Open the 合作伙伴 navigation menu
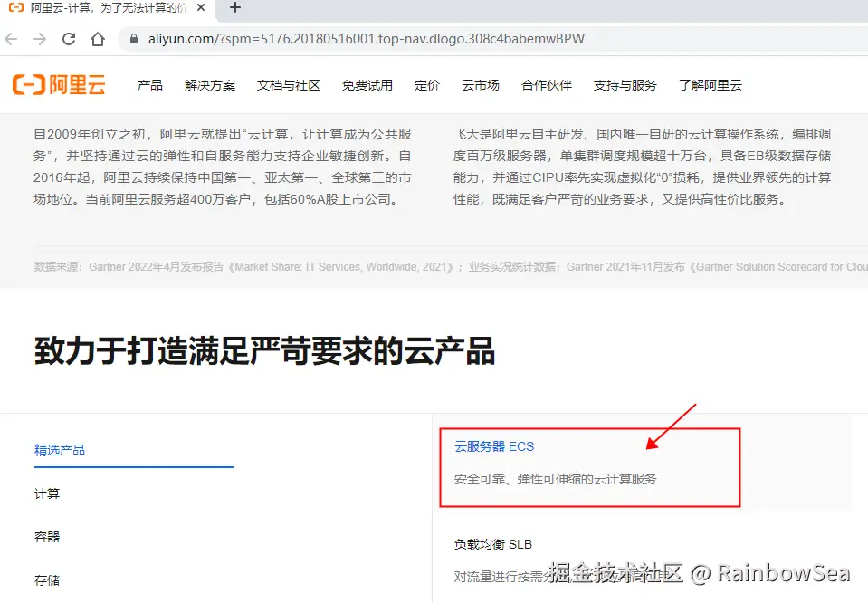 (547, 85)
